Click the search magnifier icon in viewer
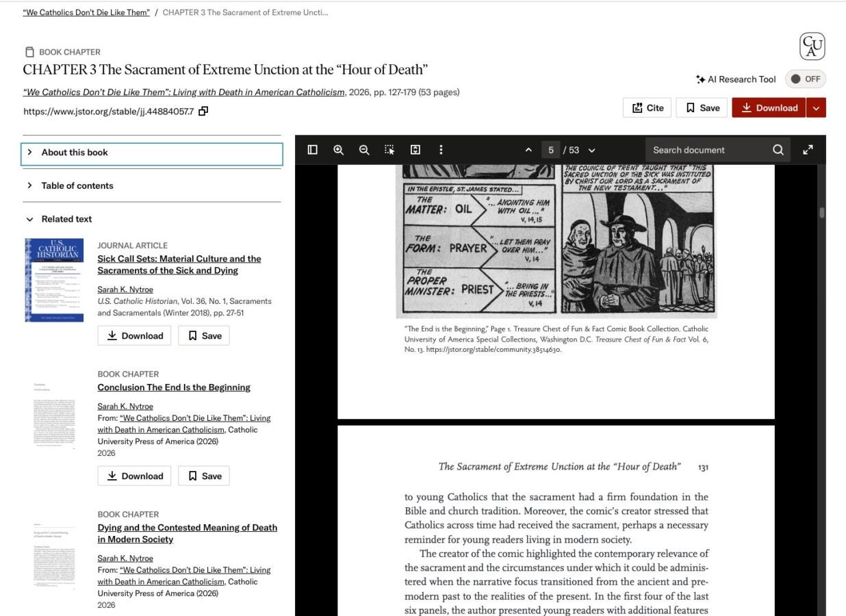The width and height of the screenshot is (846, 616). click(x=778, y=150)
